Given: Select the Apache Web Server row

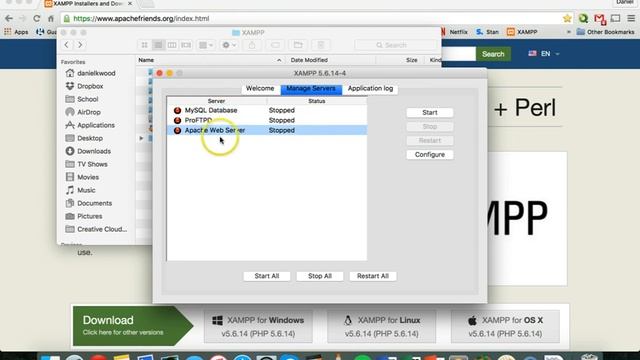Looking at the screenshot, I should [x=267, y=130].
